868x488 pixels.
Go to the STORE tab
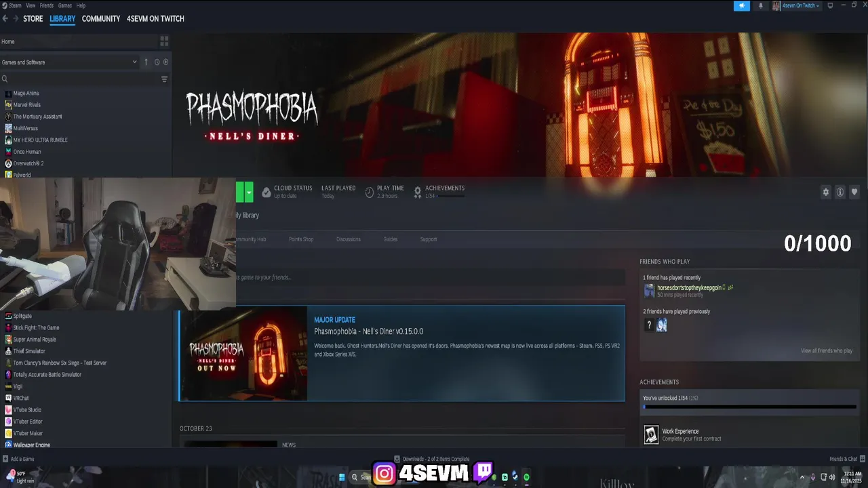click(33, 19)
